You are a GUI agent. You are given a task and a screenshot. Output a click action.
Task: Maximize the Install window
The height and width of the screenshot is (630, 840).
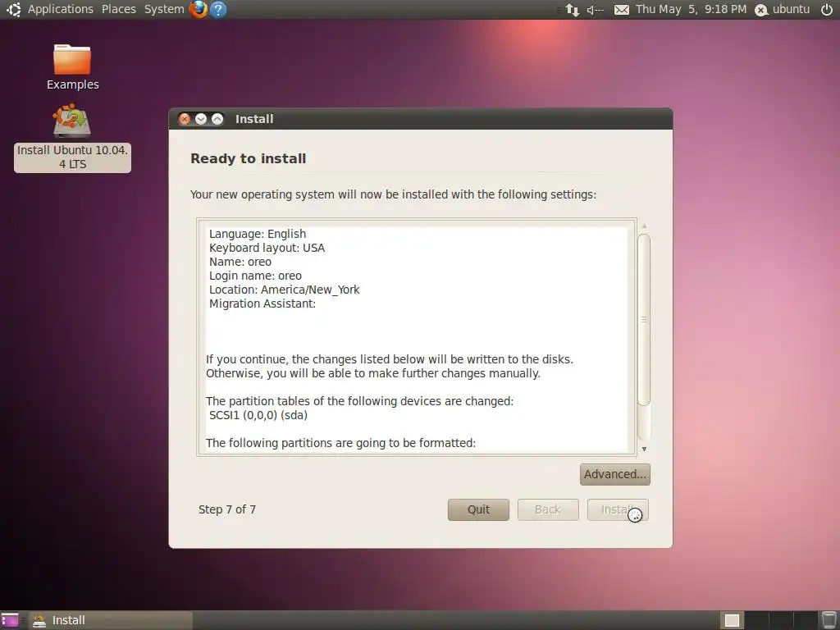[217, 119]
